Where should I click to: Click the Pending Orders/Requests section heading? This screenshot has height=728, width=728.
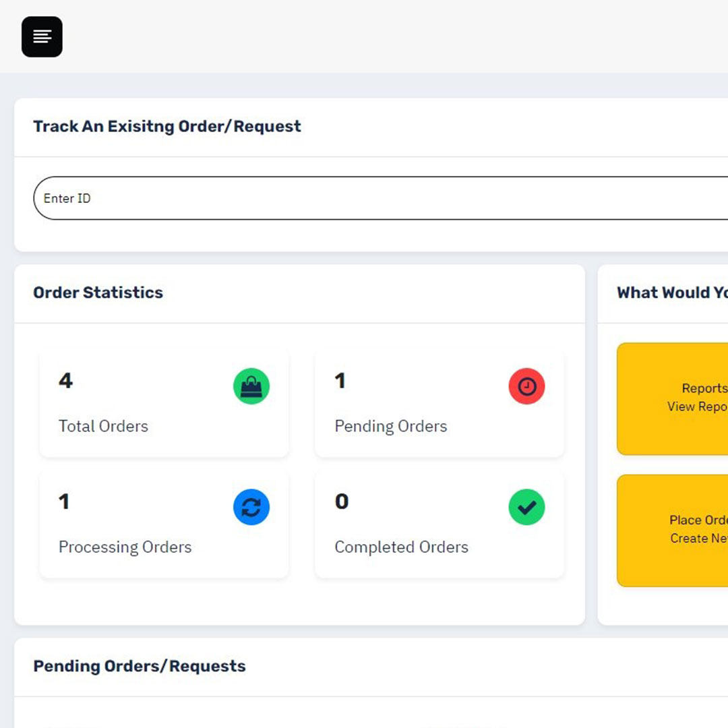(x=140, y=666)
